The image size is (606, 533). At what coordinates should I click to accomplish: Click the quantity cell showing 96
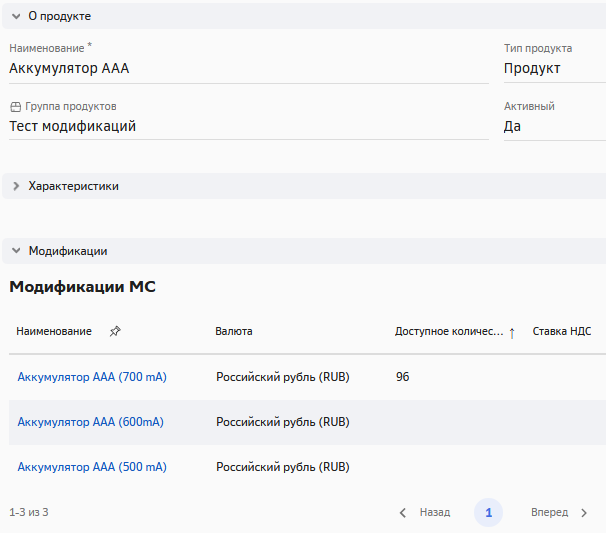coord(403,377)
